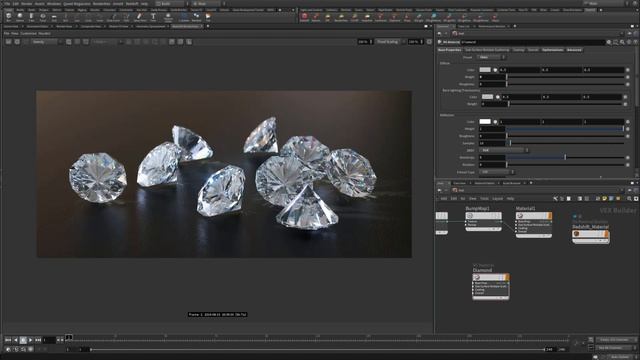Select the Grid shelf tool

pyautogui.click(x=54, y=17)
